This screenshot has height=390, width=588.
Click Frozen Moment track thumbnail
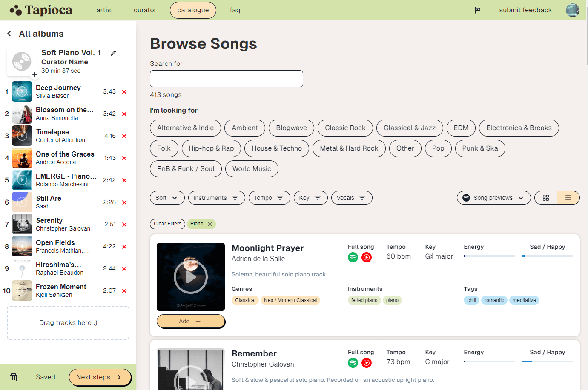22,290
